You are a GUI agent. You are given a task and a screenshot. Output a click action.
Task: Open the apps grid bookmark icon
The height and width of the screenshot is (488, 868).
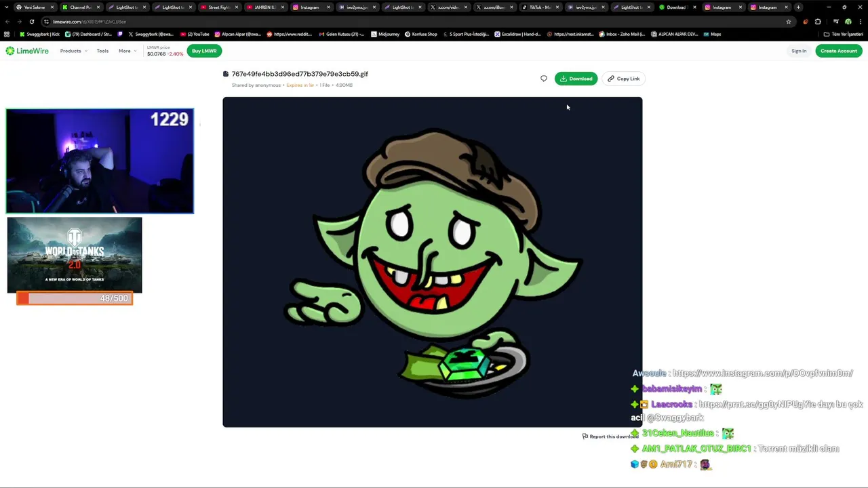click(x=7, y=34)
